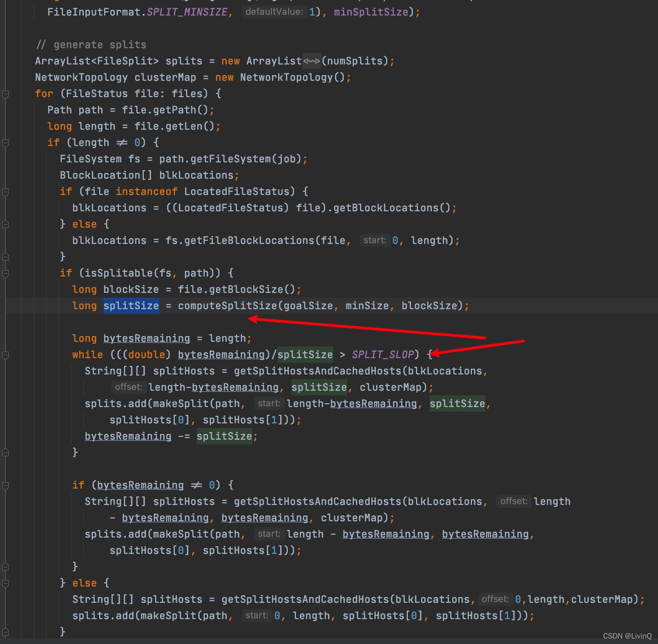Collapse the if (isSplitable(fs, path)) block fold marker
Viewport: 658px width, 644px height.
click(x=5, y=273)
